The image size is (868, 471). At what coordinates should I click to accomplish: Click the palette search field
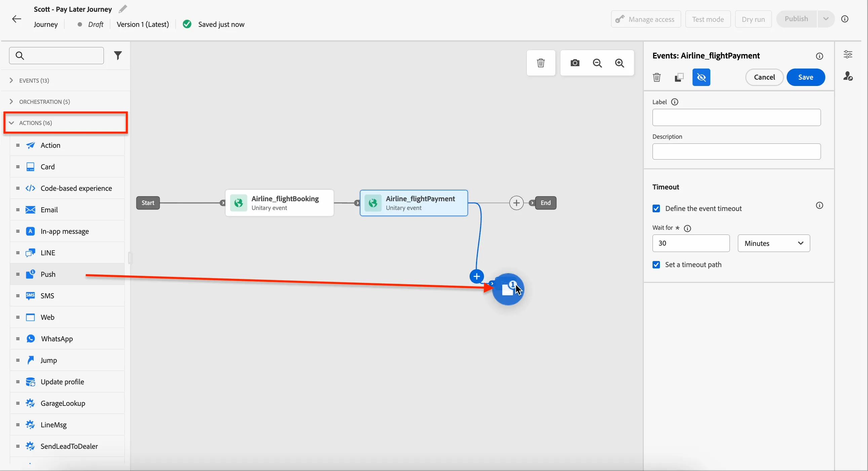(56, 55)
